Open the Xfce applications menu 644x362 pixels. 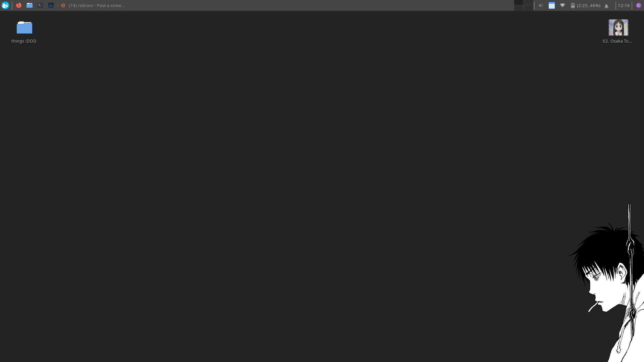[x=5, y=5]
